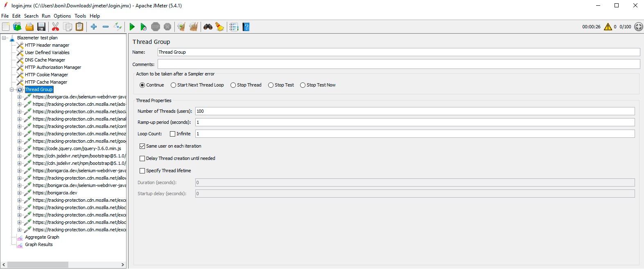This screenshot has height=269, width=644.
Task: Enable the Infinite loop checkbox
Action: click(173, 134)
